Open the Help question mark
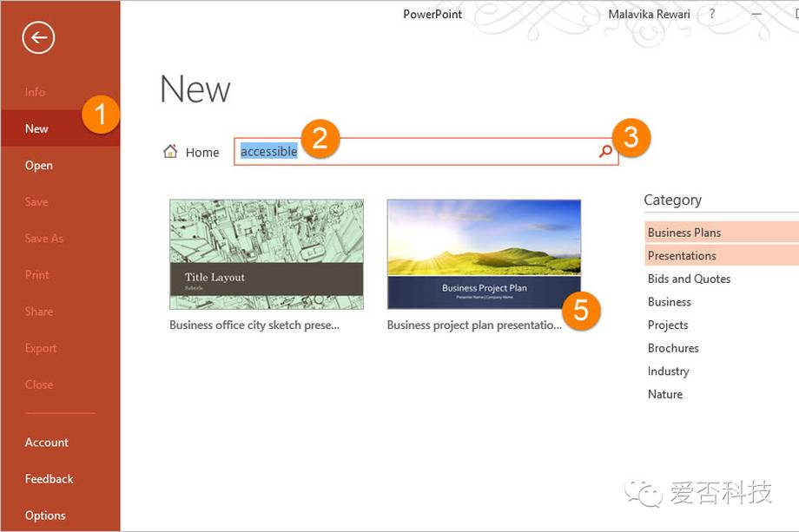Viewport: 799px width, 532px height. pyautogui.click(x=712, y=14)
